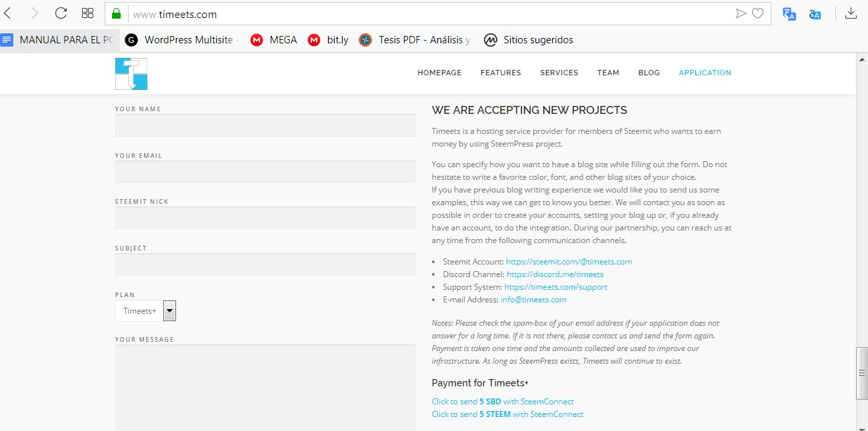This screenshot has height=431, width=868.
Task: Click the Timeets logo in the header
Action: (131, 74)
